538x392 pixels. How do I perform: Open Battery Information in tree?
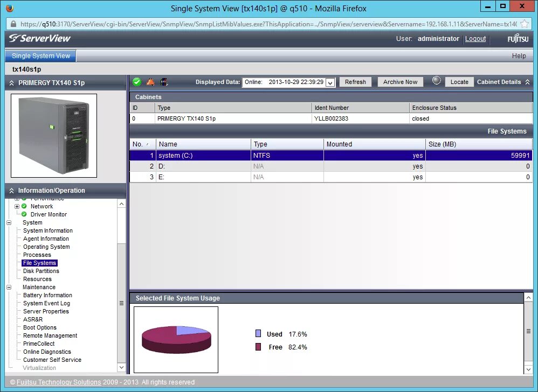47,295
